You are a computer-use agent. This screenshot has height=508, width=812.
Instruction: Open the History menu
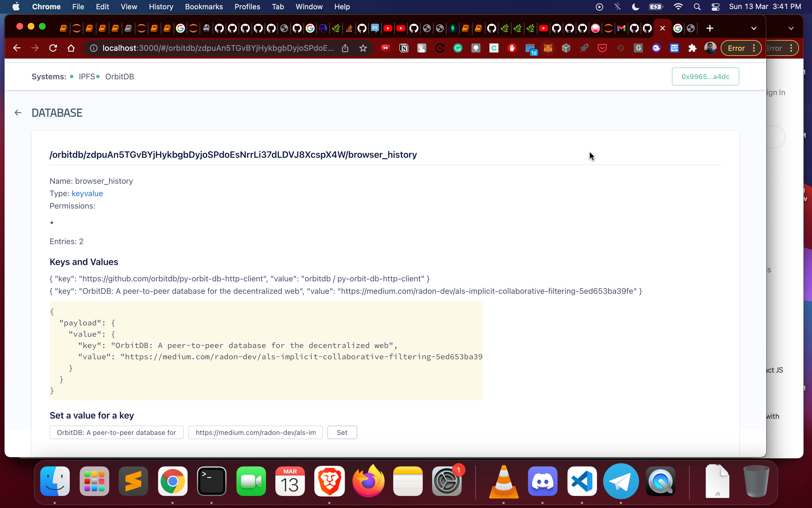pyautogui.click(x=161, y=7)
